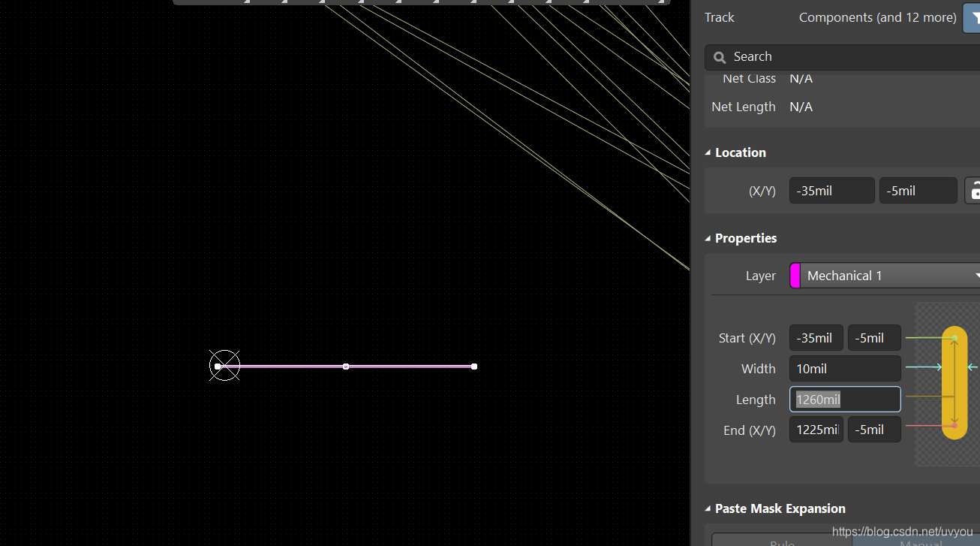Viewport: 980px width, 546px height.
Task: Click the Net Class N/A value
Action: click(801, 79)
